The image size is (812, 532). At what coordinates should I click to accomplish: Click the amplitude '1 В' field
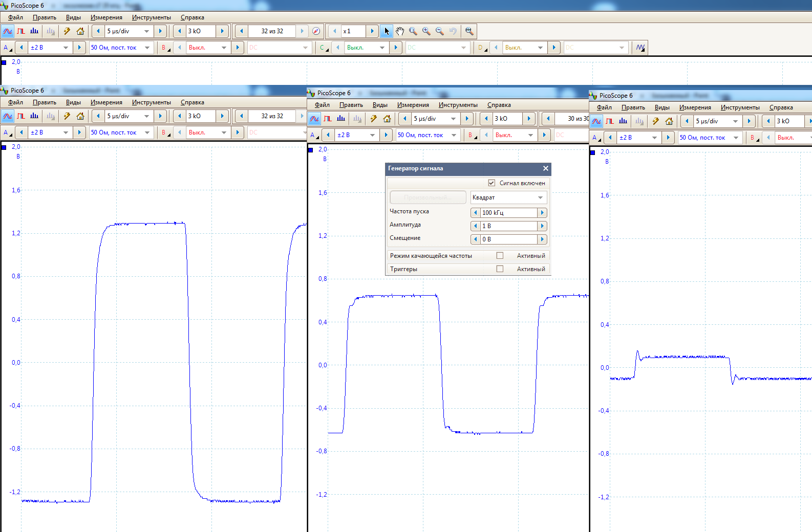[x=509, y=226]
